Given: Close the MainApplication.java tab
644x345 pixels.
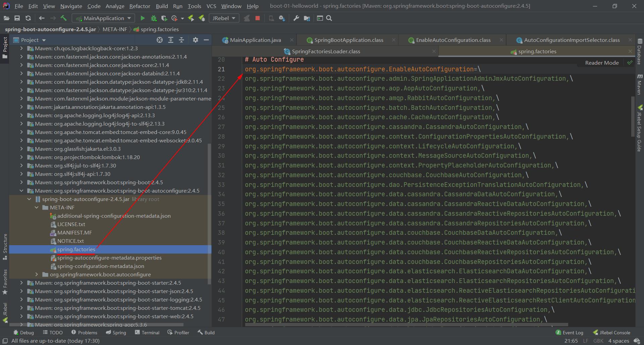Looking at the screenshot, I should pos(292,40).
